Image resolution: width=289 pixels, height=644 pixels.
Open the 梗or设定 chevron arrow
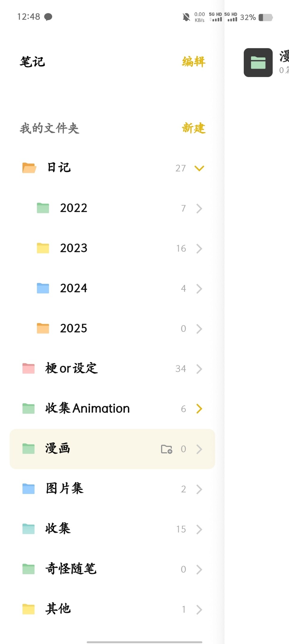pos(199,369)
